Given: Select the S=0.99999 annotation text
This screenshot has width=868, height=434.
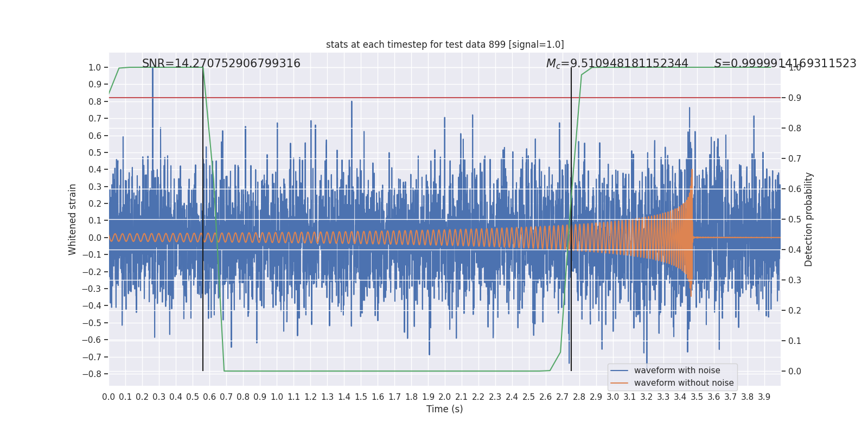Looking at the screenshot, I should pyautogui.click(x=785, y=63).
